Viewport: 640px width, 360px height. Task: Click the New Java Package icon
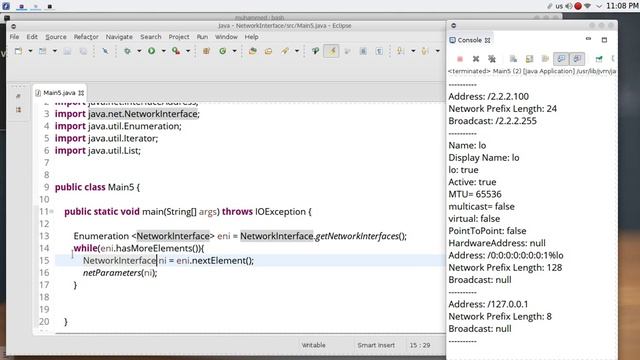click(207, 51)
